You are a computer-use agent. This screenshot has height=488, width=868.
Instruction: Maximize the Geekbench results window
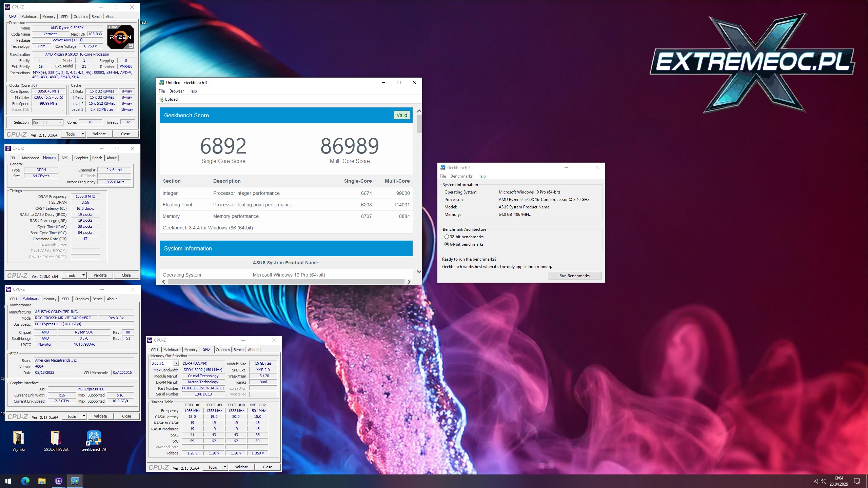399,82
